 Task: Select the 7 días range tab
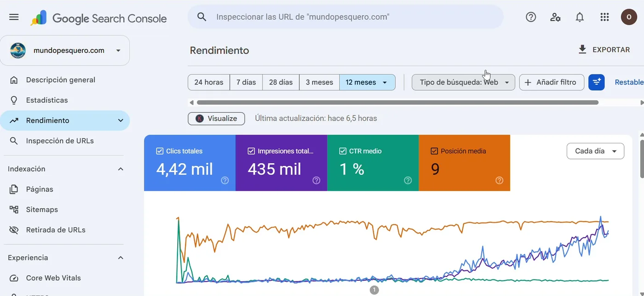pyautogui.click(x=246, y=82)
